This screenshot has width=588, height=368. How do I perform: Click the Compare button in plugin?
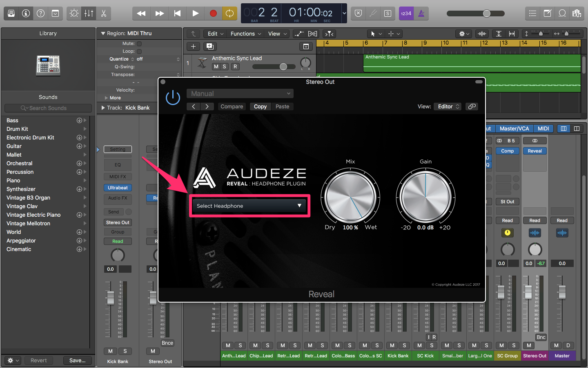click(x=232, y=106)
